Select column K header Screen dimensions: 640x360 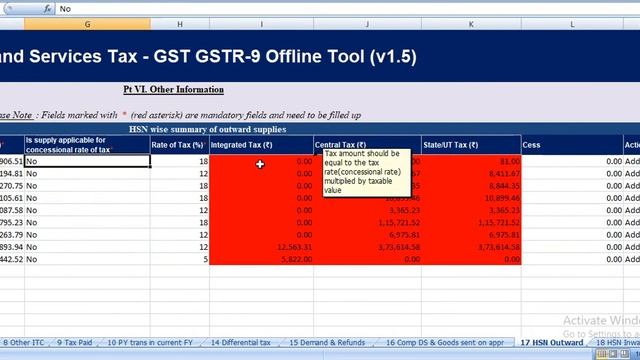471,24
